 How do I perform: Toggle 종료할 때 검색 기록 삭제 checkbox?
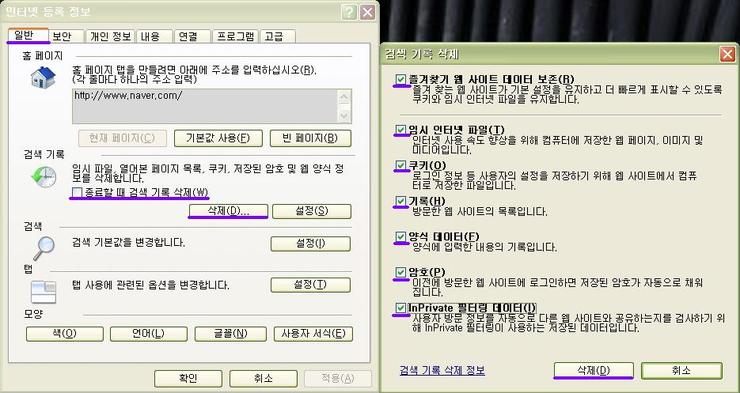tap(77, 192)
